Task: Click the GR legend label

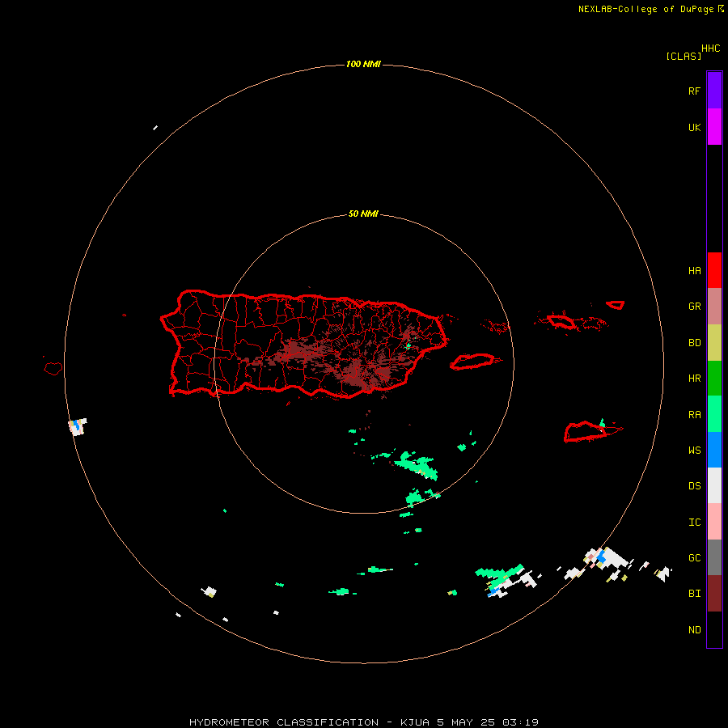Action: point(694,307)
